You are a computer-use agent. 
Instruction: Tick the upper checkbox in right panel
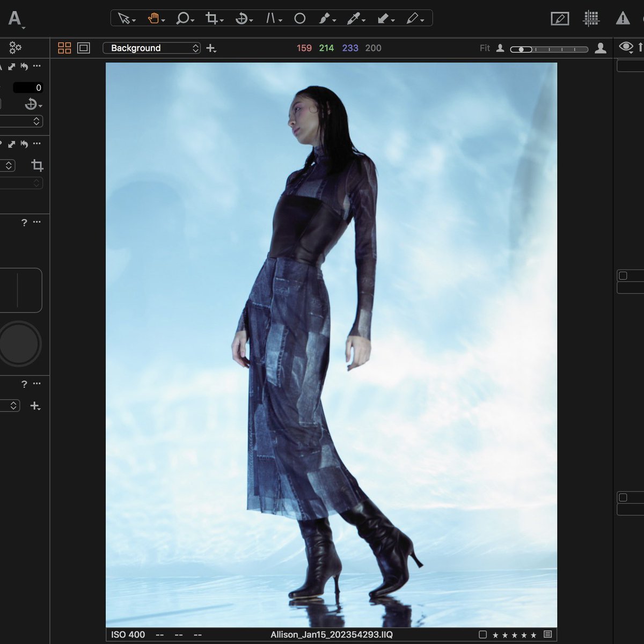(x=623, y=276)
